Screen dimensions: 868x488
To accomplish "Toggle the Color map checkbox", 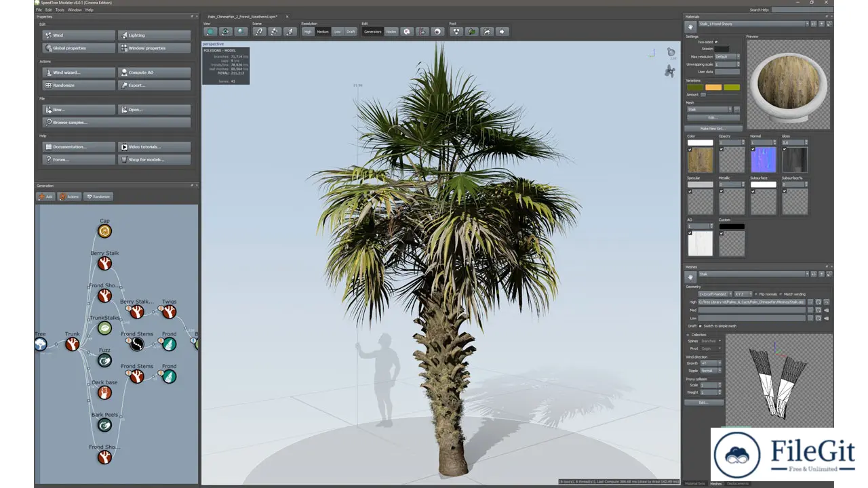I will 690,149.
